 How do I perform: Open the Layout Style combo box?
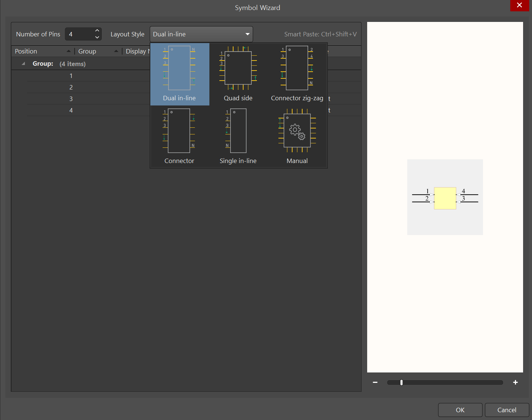(201, 34)
